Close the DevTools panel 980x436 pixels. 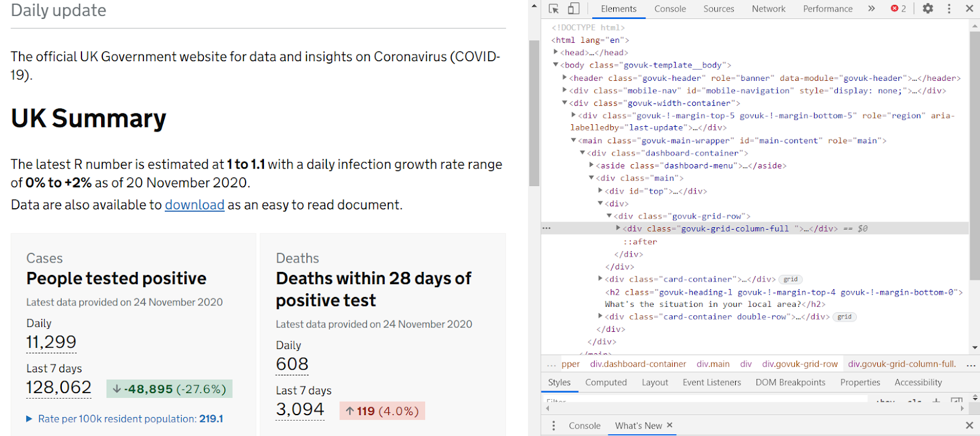[x=969, y=9]
